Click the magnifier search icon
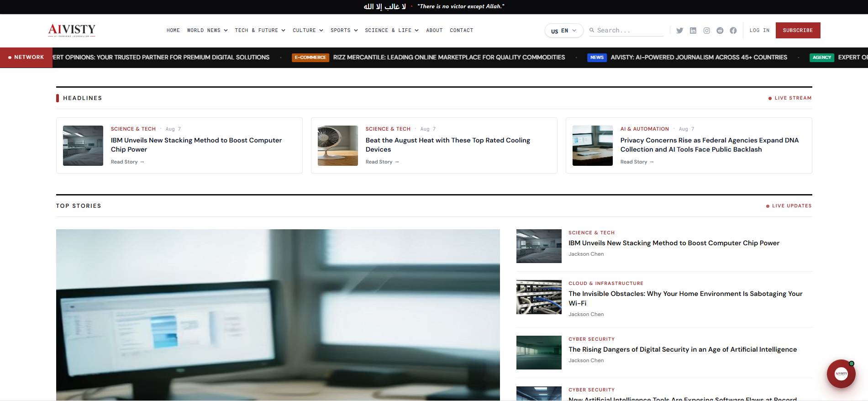This screenshot has width=868, height=401. (592, 30)
